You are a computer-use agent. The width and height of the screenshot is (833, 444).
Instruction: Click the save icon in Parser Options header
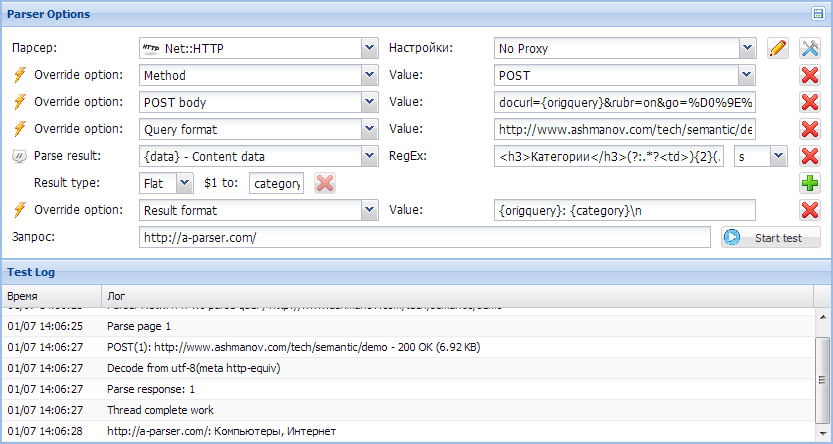tap(818, 14)
